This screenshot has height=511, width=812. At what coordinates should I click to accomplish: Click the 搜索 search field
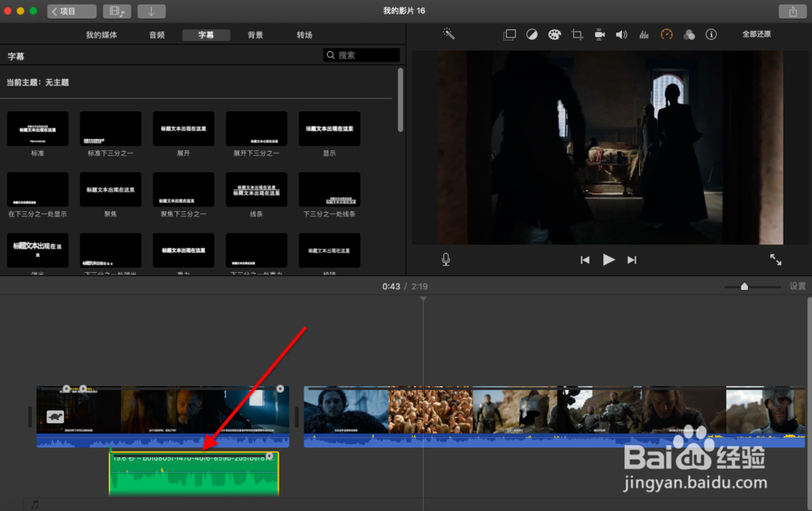(x=361, y=55)
